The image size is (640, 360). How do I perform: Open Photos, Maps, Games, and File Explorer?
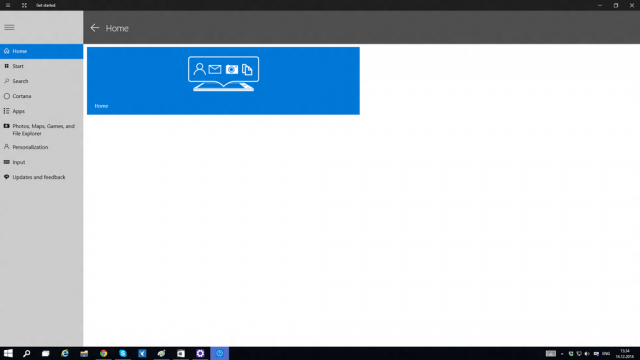(x=42, y=129)
